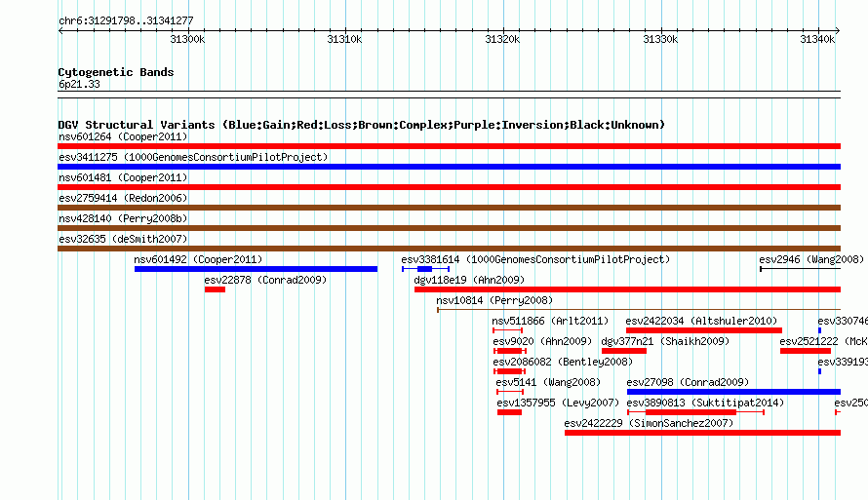This screenshot has width=868, height=500.
Task: Click the Cytogenetic Bands track title
Action: [x=116, y=72]
